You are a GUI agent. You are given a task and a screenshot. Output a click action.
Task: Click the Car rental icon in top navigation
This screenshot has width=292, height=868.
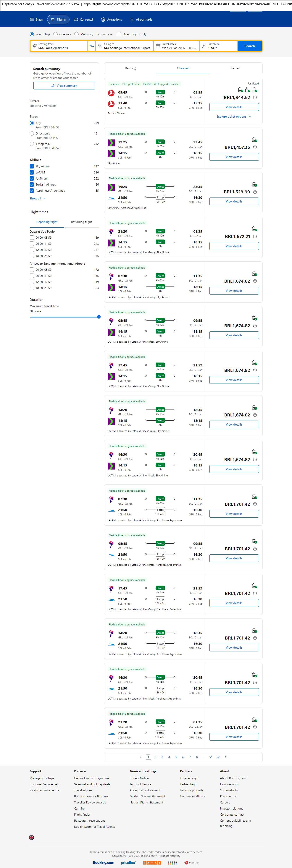click(x=76, y=19)
